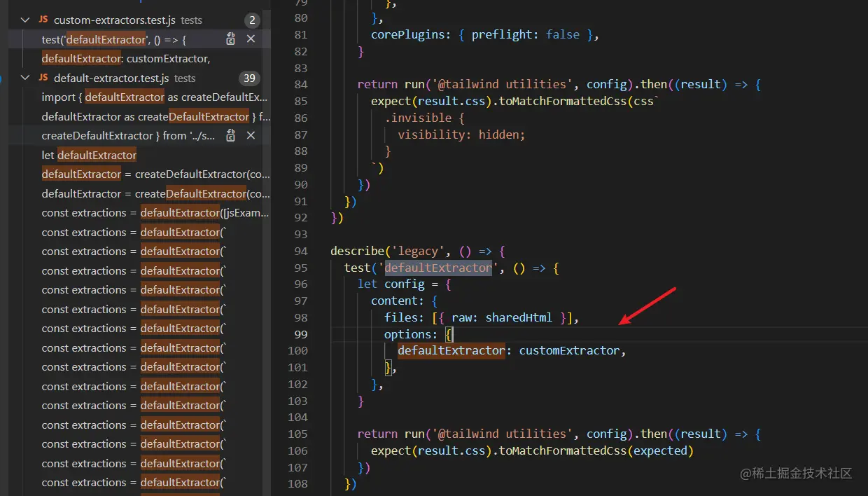Click "describe('legacy', () => {" line
Viewport: 868px width, 496px height.
pos(418,251)
